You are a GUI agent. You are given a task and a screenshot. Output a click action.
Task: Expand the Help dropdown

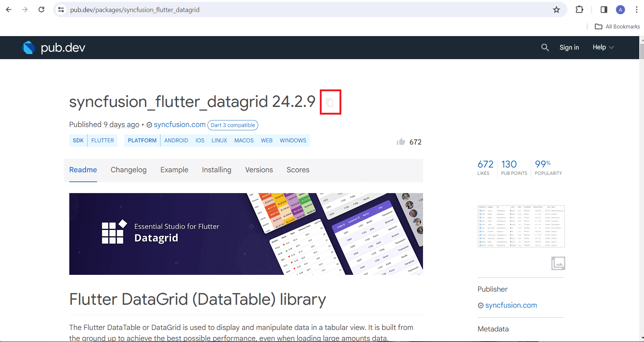603,47
